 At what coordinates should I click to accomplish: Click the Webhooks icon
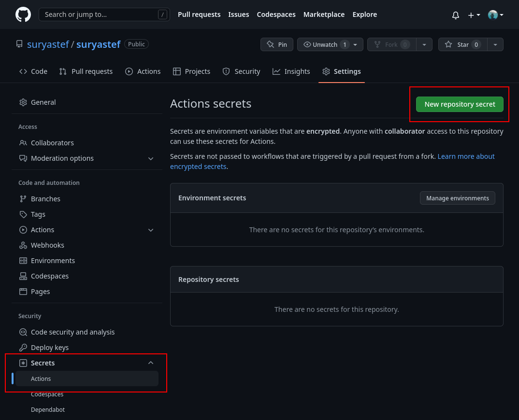[23, 245]
